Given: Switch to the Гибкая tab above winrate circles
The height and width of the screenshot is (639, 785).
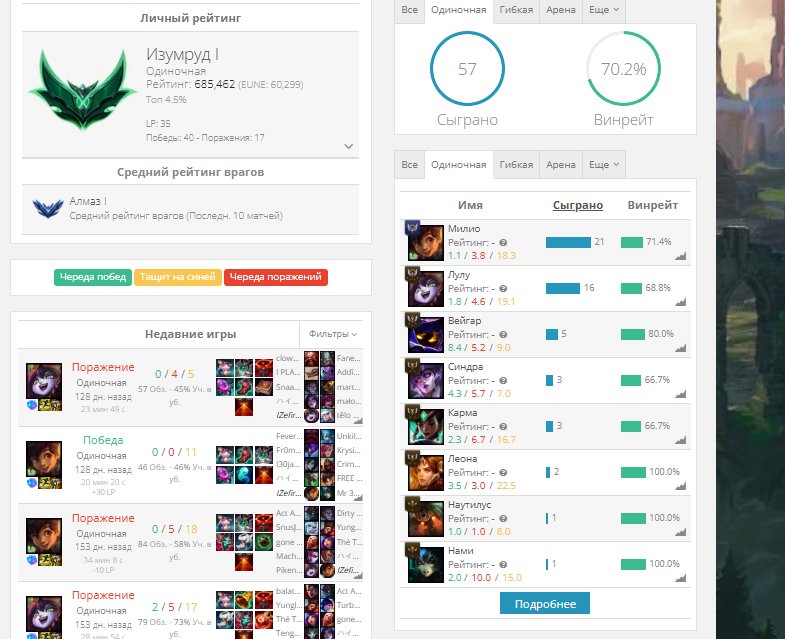Looking at the screenshot, I should point(516,10).
